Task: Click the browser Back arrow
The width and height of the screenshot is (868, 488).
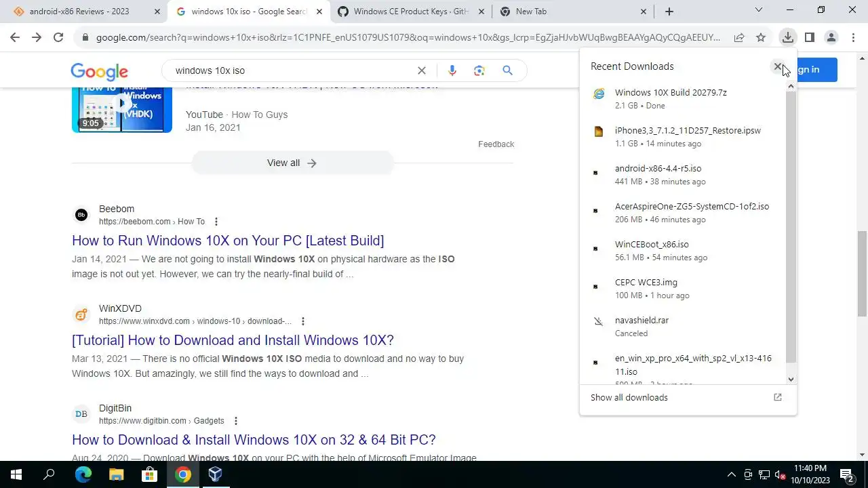Action: click(x=15, y=38)
